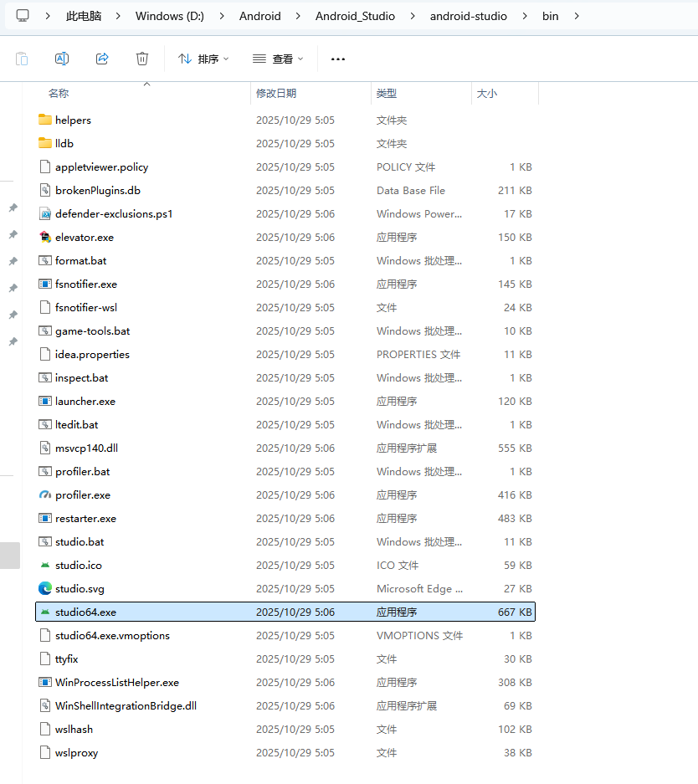Select the brokenPlugins.db file icon
The height and width of the screenshot is (784, 698).
45,190
